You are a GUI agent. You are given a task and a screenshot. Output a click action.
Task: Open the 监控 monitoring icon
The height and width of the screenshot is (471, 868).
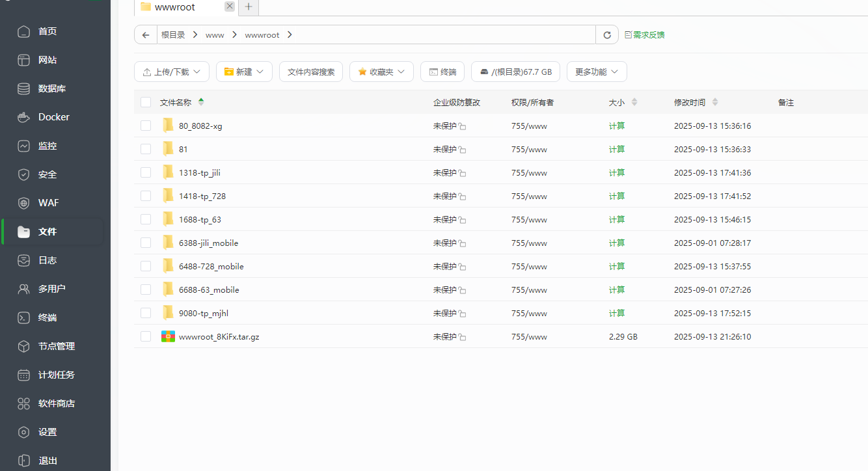[24, 146]
